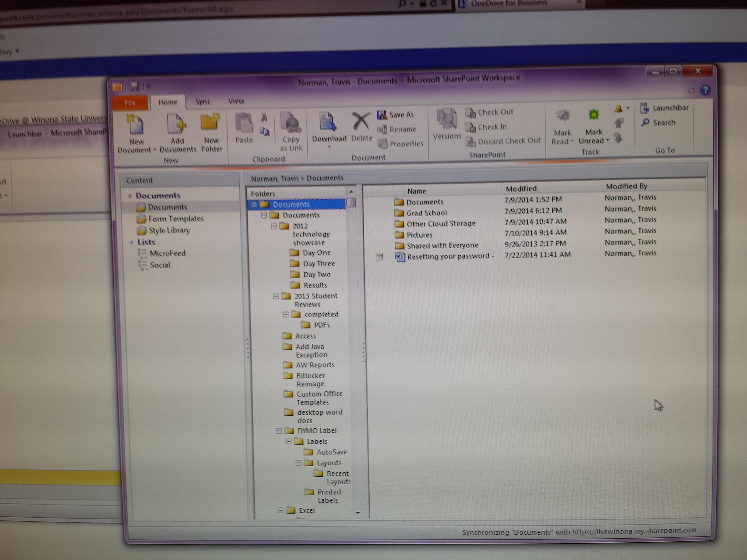Open Versions in the SharePoint group

pos(446,120)
